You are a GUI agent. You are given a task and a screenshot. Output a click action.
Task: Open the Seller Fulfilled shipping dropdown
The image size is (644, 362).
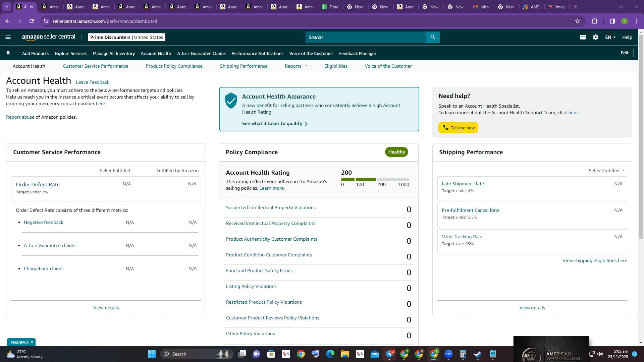(607, 171)
